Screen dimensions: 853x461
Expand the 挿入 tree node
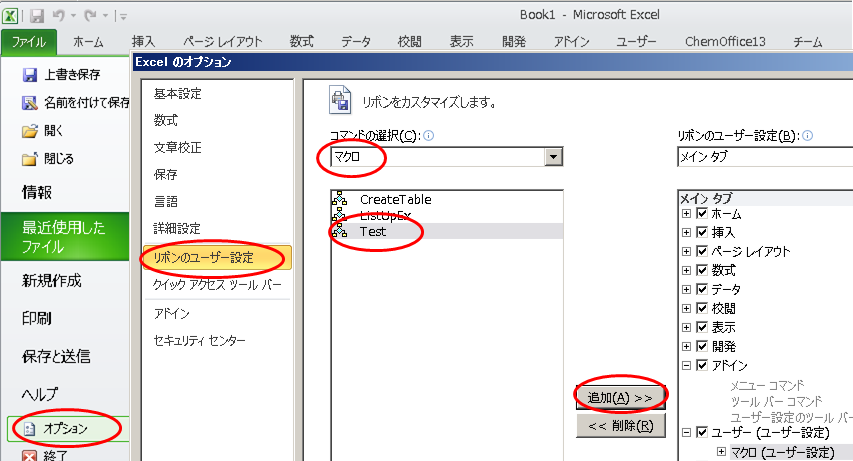click(687, 232)
